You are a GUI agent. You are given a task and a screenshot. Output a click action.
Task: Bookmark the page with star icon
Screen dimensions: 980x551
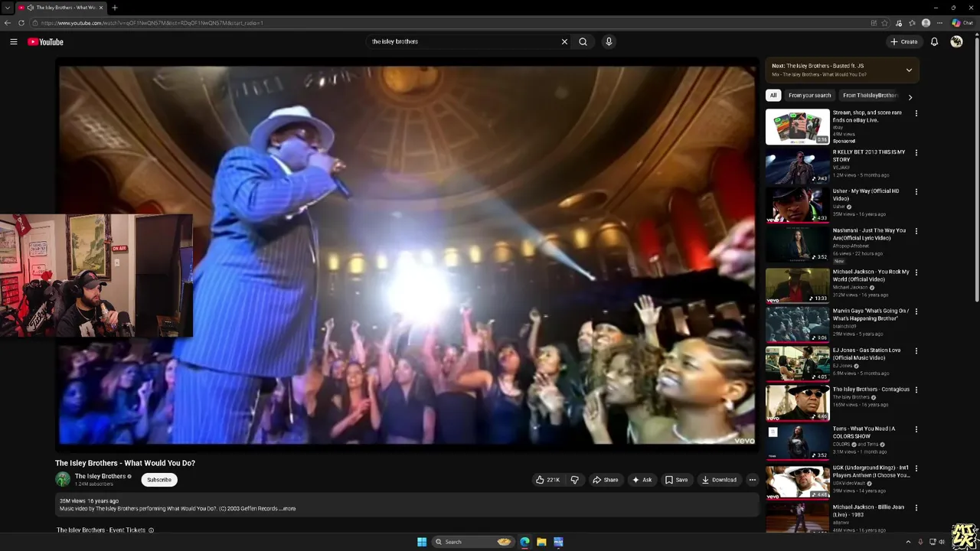coord(885,23)
